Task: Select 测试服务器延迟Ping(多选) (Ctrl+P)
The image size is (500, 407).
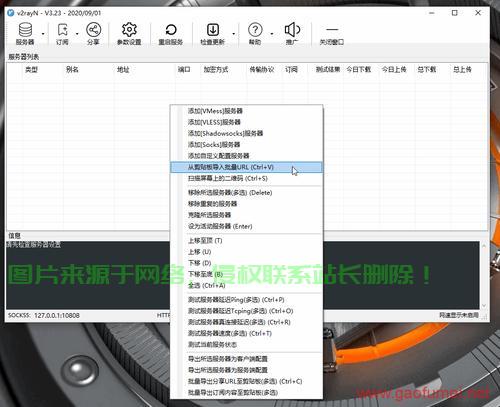Action: click(x=246, y=300)
